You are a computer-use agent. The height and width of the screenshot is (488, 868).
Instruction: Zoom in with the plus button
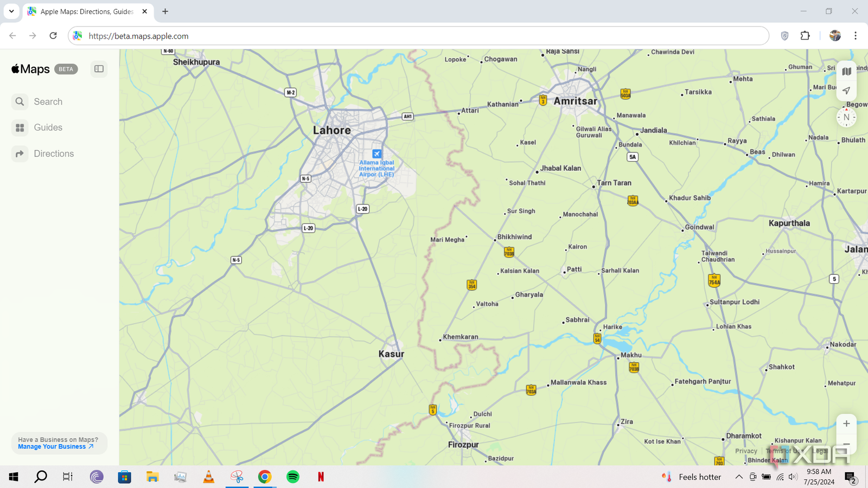846,423
